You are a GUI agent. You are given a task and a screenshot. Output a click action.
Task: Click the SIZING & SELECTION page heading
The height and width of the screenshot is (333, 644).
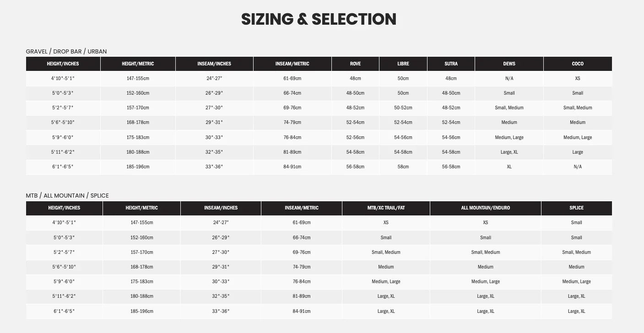point(319,19)
